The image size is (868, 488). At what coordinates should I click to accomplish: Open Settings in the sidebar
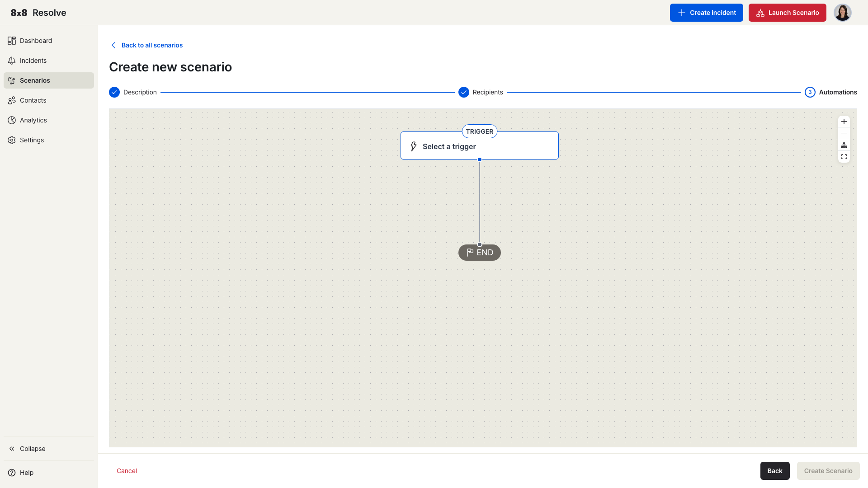point(49,140)
